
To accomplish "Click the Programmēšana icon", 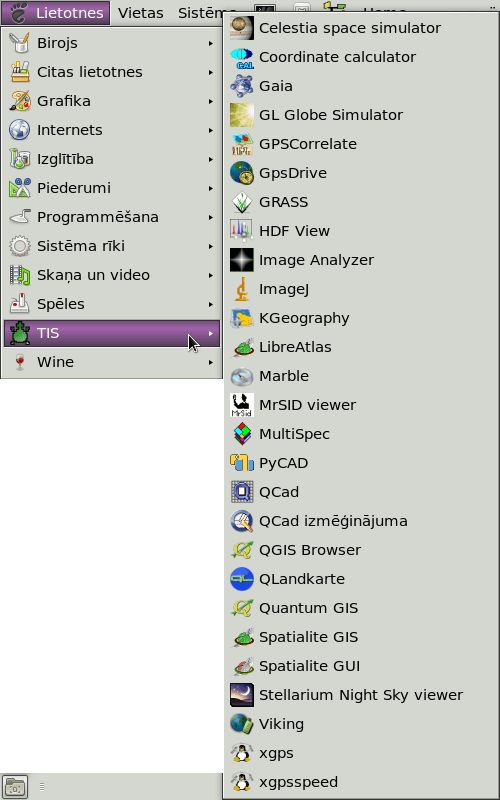I will 20,217.
